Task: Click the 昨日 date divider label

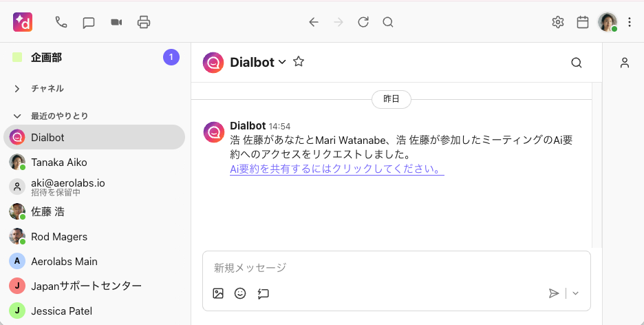Action: [x=391, y=99]
